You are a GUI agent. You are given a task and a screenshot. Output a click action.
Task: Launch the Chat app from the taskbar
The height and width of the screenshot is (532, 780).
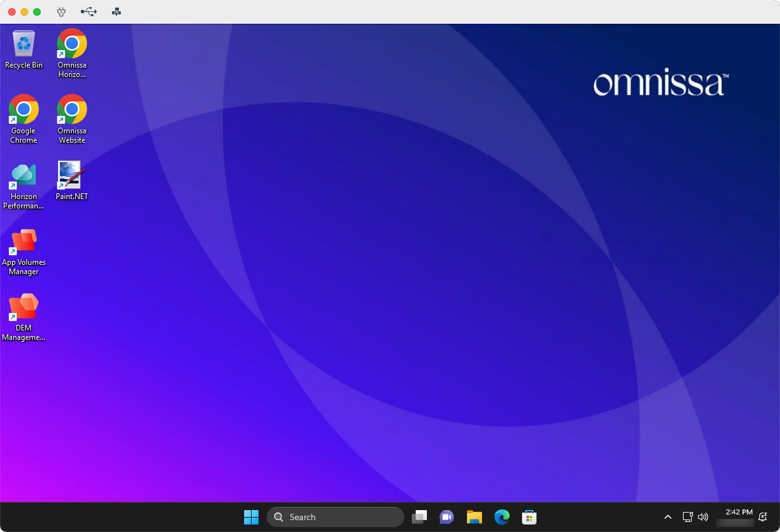pos(446,517)
